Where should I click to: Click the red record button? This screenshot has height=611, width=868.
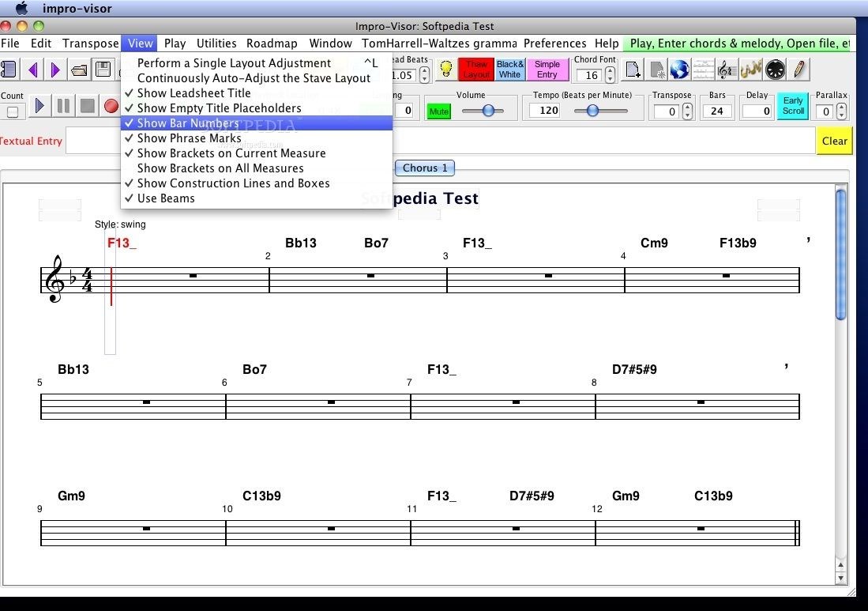(111, 106)
